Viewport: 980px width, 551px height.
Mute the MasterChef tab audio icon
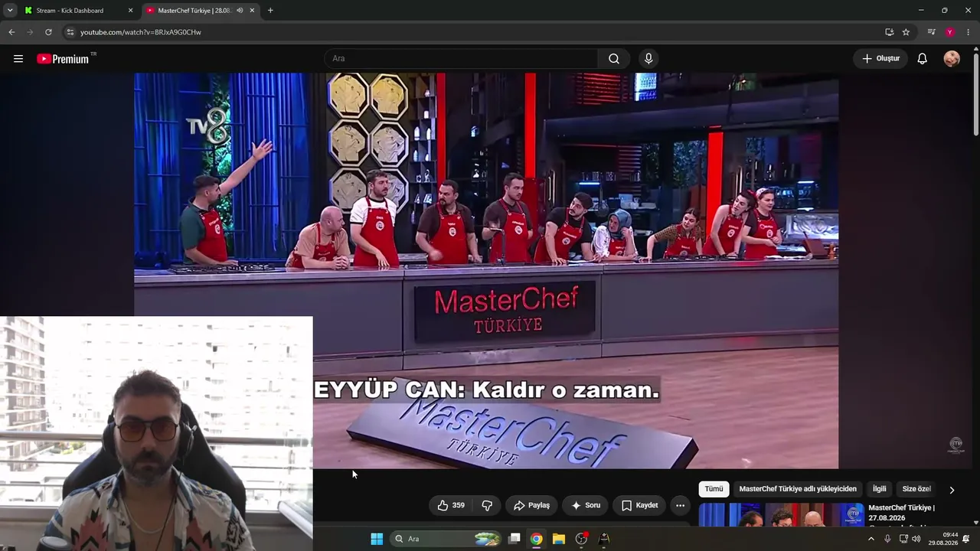[240, 11]
